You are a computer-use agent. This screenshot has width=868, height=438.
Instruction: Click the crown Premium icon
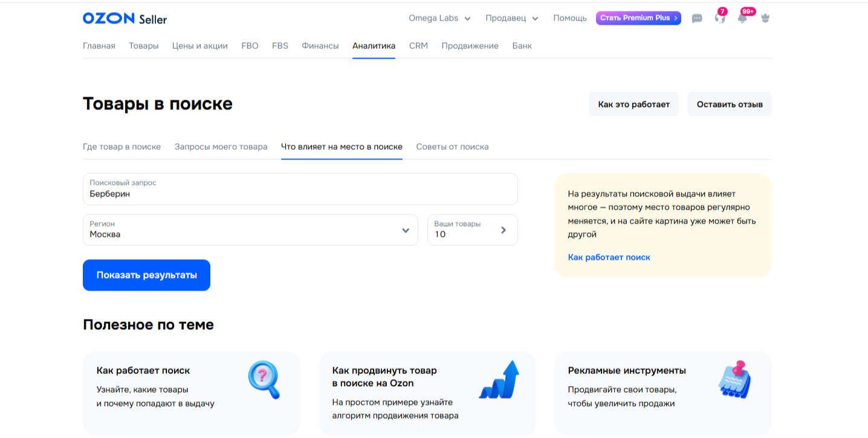click(765, 18)
